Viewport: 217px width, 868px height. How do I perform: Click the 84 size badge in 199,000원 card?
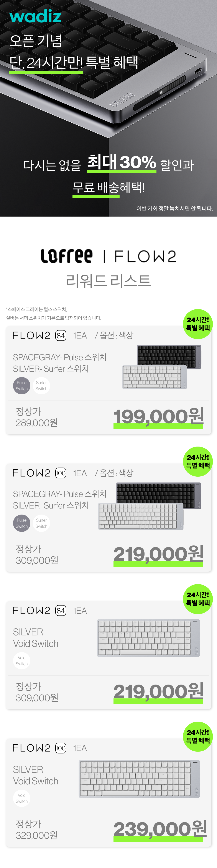[61, 336]
